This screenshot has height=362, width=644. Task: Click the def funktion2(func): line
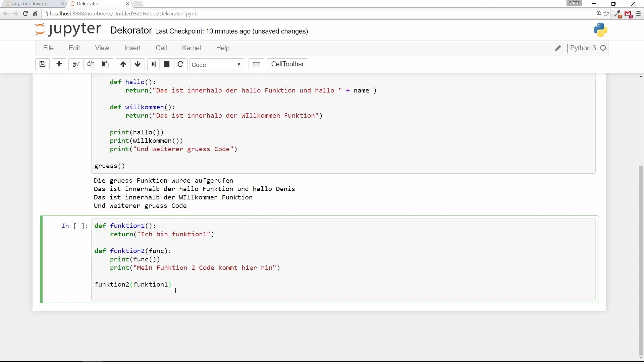(x=133, y=251)
